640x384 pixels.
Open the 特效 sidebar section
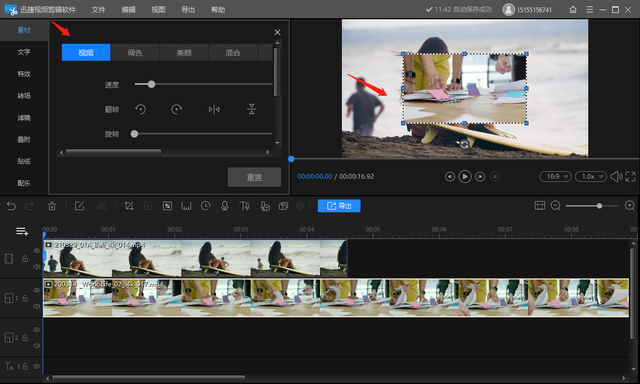(24, 74)
